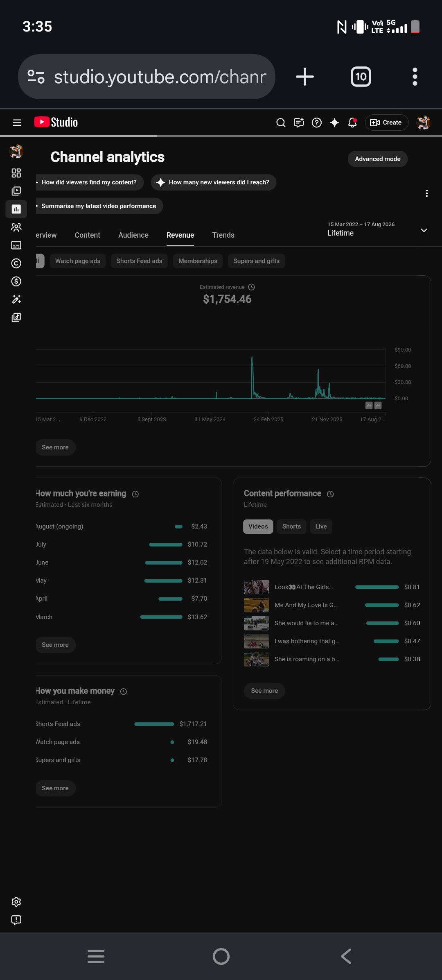Open the hamburger navigation menu
The image size is (442, 980).
point(17,122)
